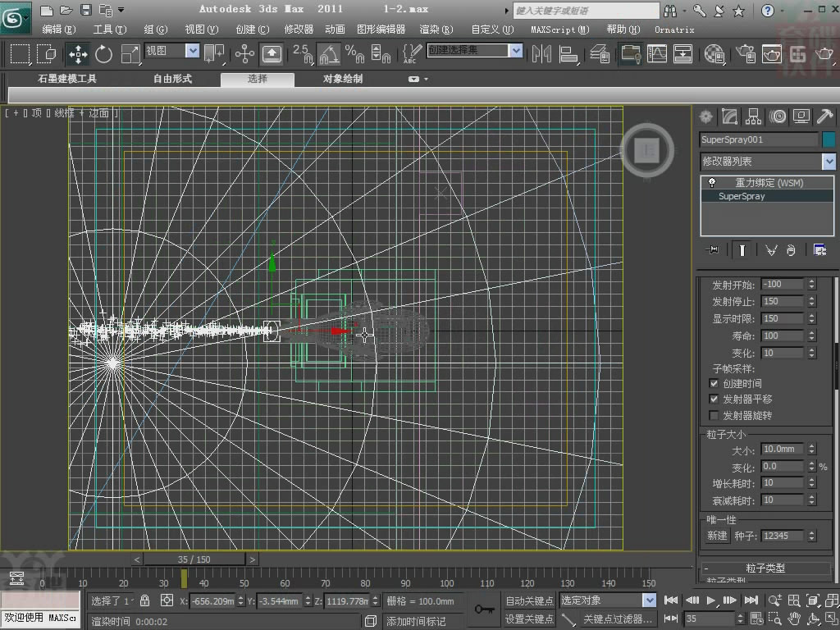Click the Pan view hand icon
Image resolution: width=840 pixels, height=630 pixels.
point(794,619)
